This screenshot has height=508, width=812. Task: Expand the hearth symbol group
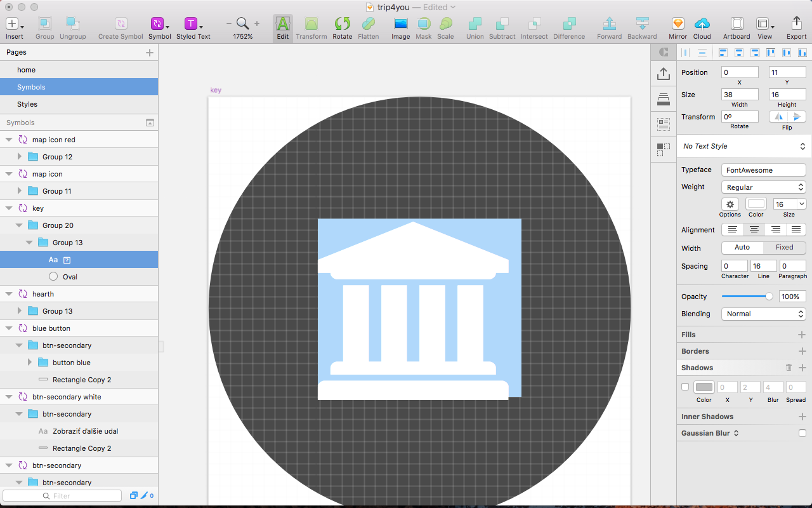(x=9, y=293)
